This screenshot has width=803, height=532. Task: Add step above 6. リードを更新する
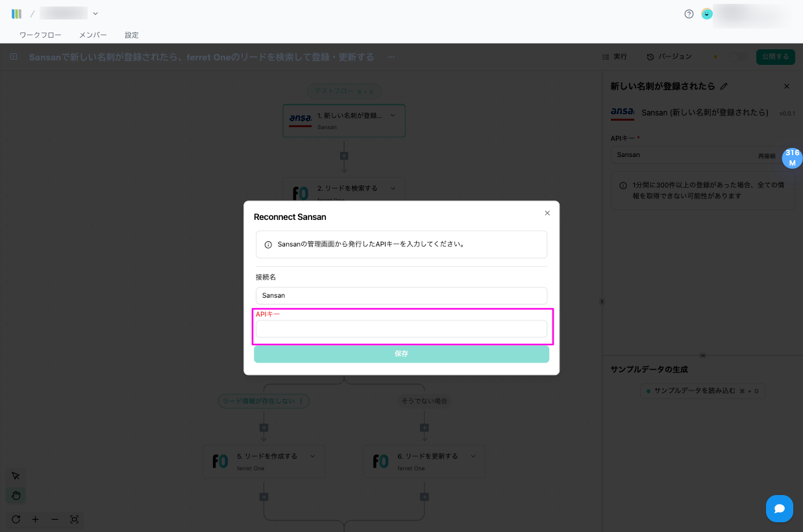(425, 428)
